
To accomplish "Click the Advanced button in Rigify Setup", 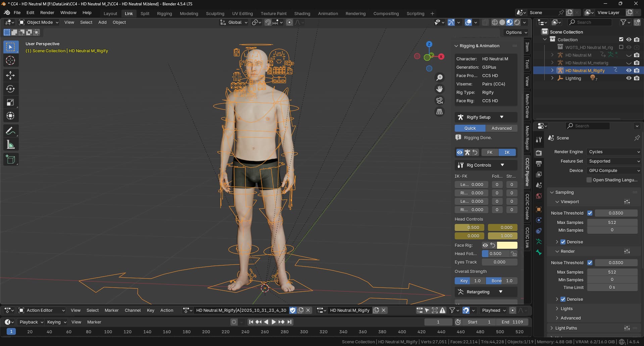I will (x=501, y=128).
